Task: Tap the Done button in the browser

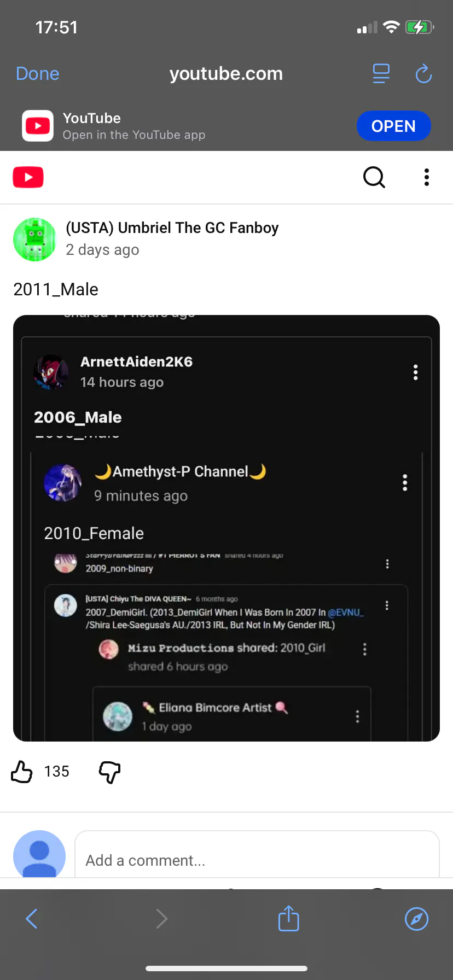Action: click(x=37, y=73)
